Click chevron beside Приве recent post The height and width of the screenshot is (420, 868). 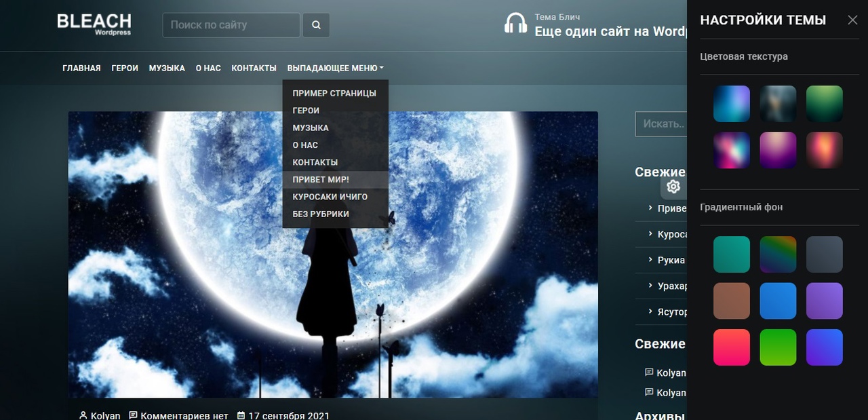650,208
